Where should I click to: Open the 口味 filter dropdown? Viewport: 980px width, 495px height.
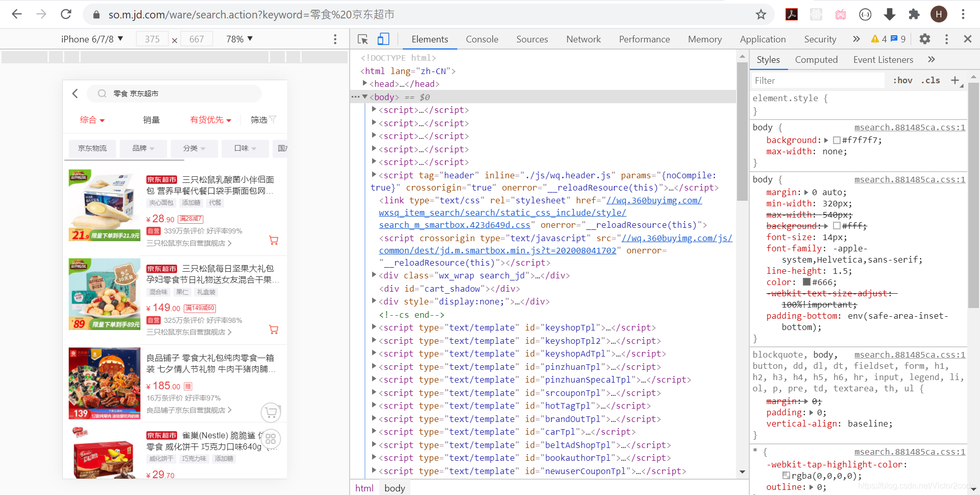pyautogui.click(x=246, y=148)
